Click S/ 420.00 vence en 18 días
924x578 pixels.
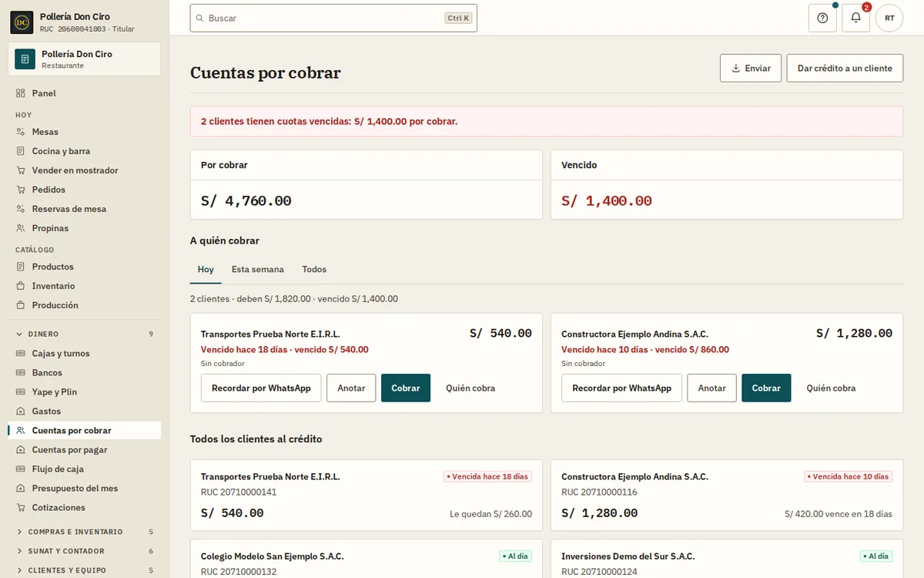coord(839,514)
